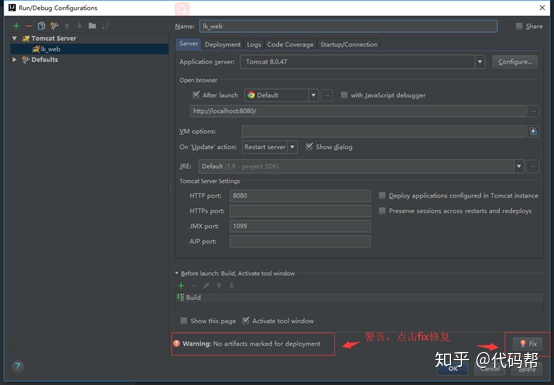Viewport: 554px width, 385px height.
Task: Click the red warning icon
Action: click(177, 344)
